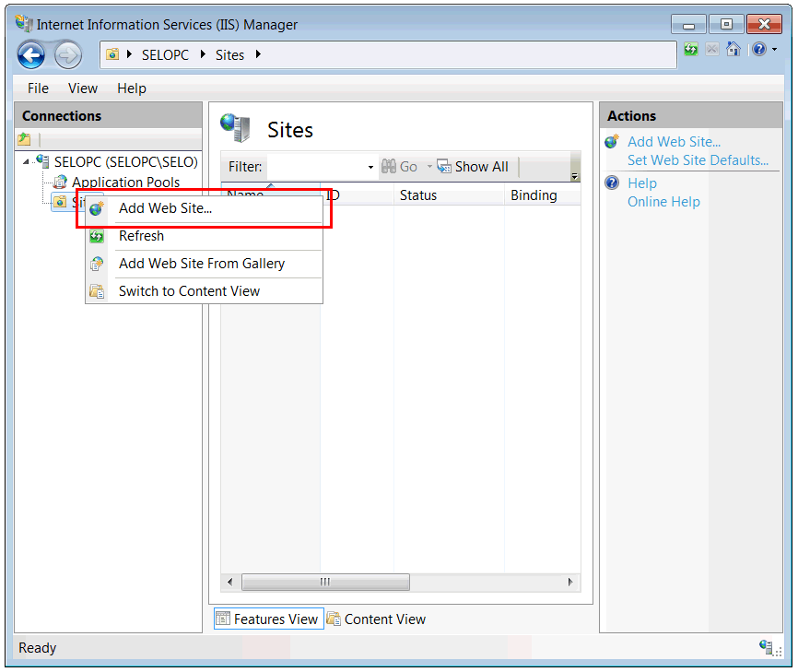
Task: Click the greyed Forward navigation arrow
Action: 68,54
